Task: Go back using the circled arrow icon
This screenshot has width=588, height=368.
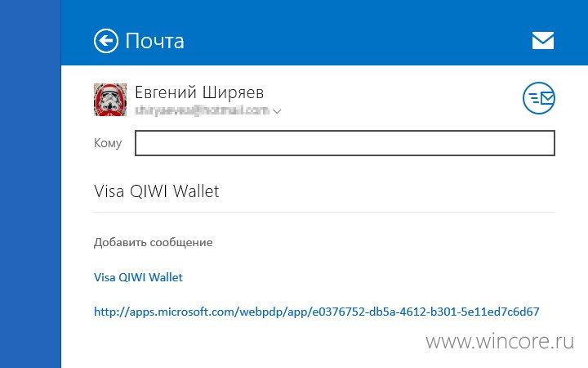Action: point(105,41)
